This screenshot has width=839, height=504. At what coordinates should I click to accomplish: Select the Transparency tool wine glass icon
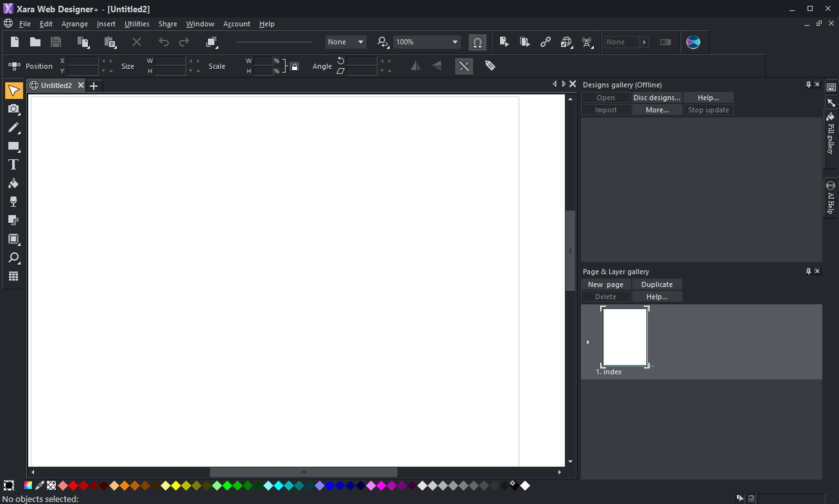tap(13, 202)
